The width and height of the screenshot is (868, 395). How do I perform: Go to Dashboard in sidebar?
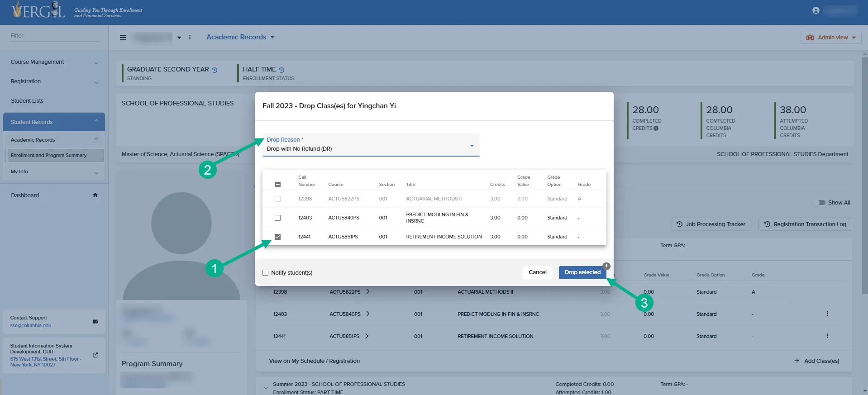click(x=25, y=195)
